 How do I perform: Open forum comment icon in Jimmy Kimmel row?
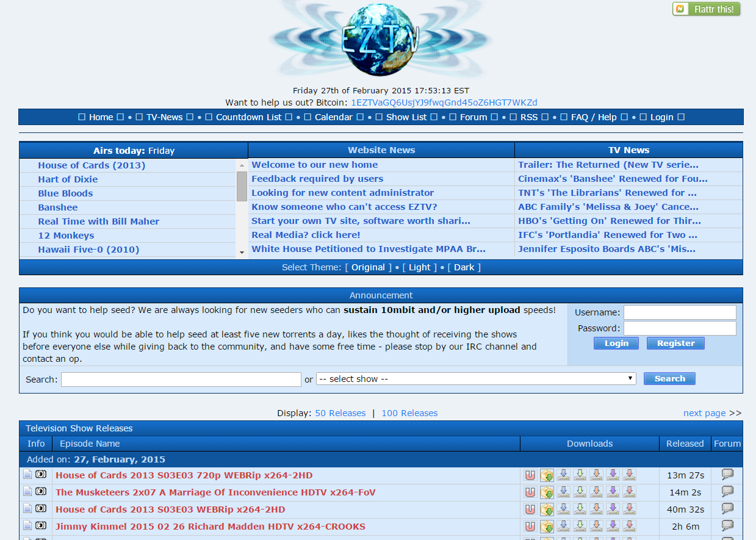point(727,525)
